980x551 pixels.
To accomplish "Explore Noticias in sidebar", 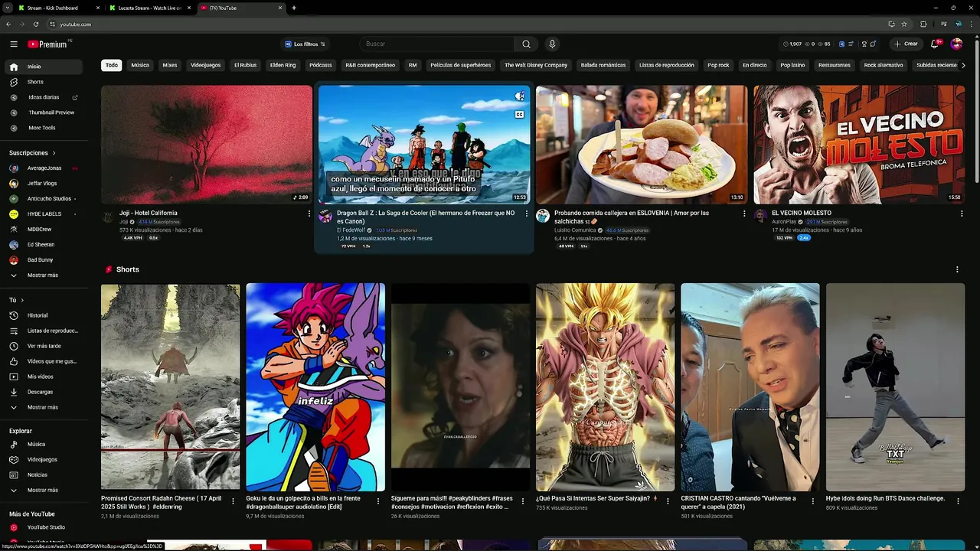I will [x=43, y=474].
